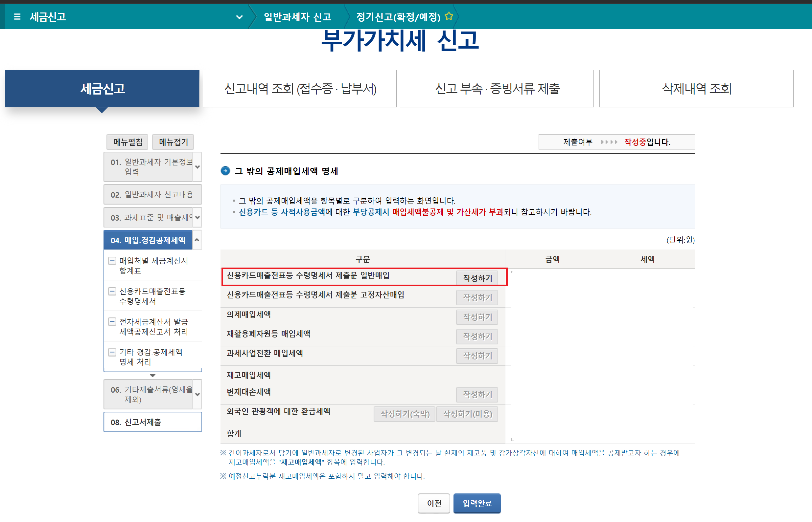Click the blue arrow icon beside 그 밖의 공제매입세액 명세
The width and height of the screenshot is (812, 522).
225,171
